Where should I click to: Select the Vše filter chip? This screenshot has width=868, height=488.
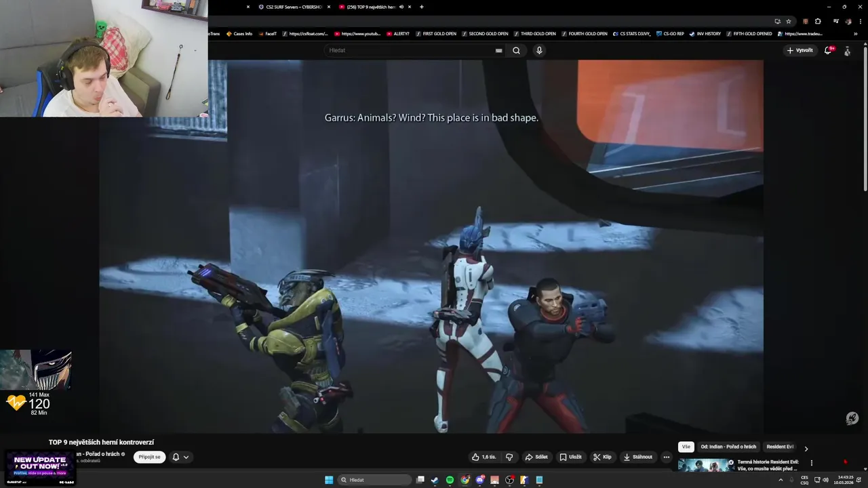click(x=686, y=447)
